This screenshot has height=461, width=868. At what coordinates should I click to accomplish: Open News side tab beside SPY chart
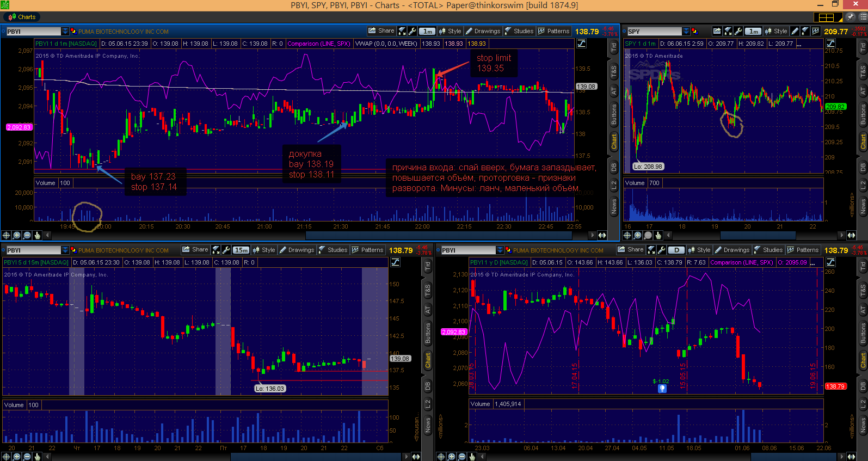(863, 205)
